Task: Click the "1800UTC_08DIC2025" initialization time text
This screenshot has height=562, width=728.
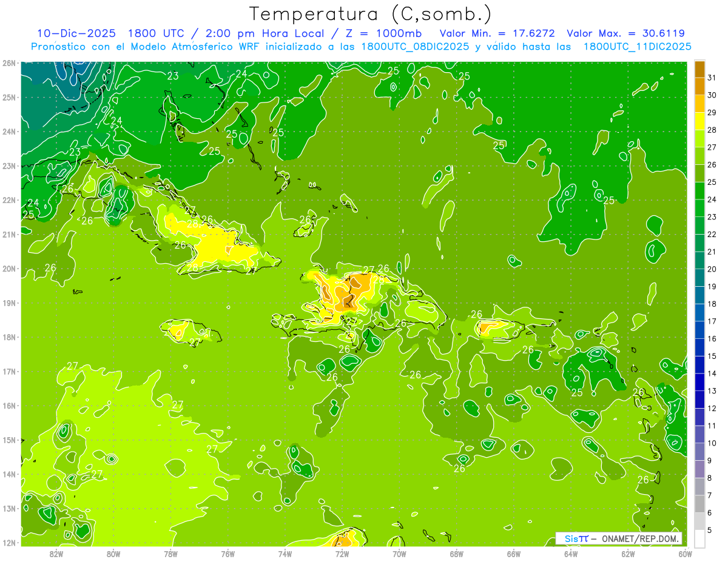Action: pos(415,47)
